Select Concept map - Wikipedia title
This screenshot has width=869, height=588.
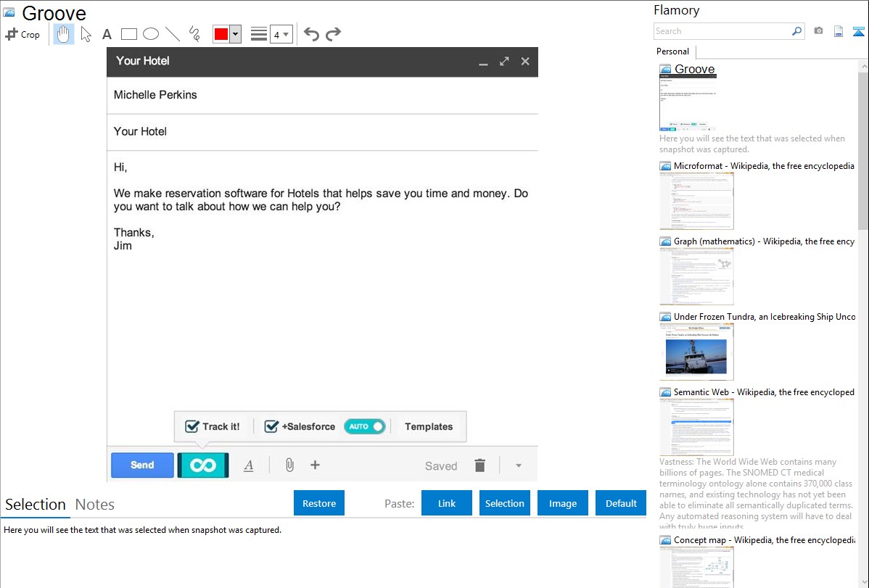click(765, 539)
